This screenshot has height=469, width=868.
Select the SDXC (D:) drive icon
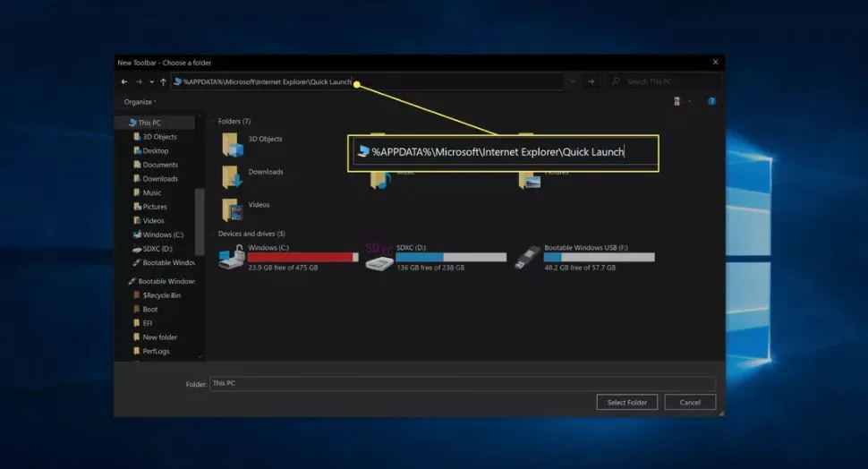379,258
